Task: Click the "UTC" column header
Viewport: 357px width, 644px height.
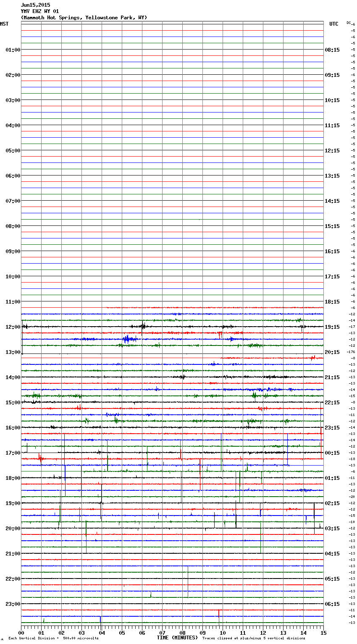Action: [x=333, y=24]
